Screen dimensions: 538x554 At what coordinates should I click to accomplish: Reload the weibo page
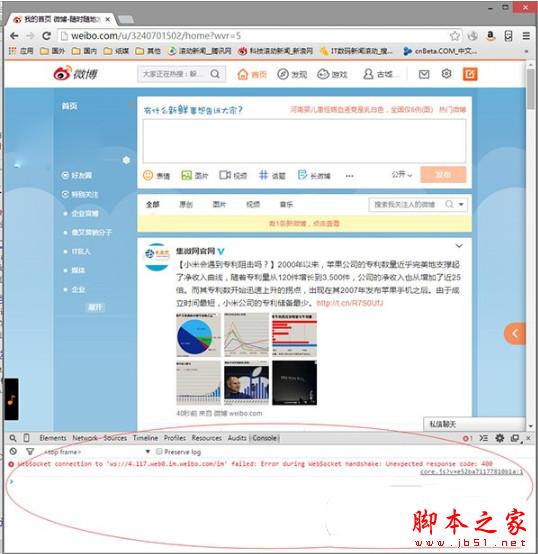[46, 36]
